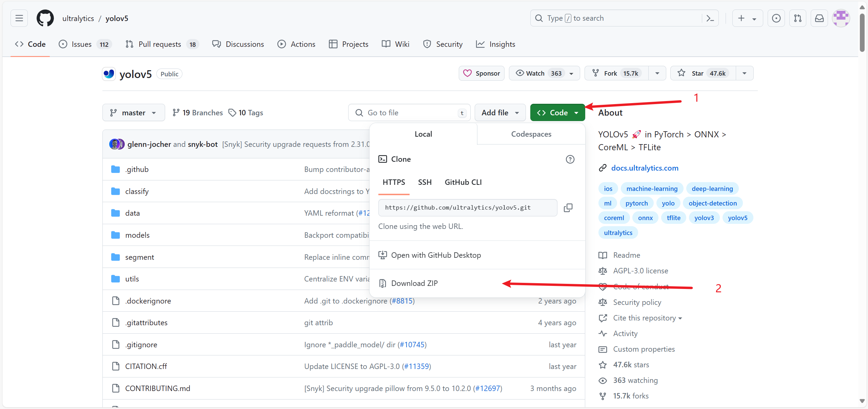Select the Codespaces tab in clone panel

(x=531, y=134)
